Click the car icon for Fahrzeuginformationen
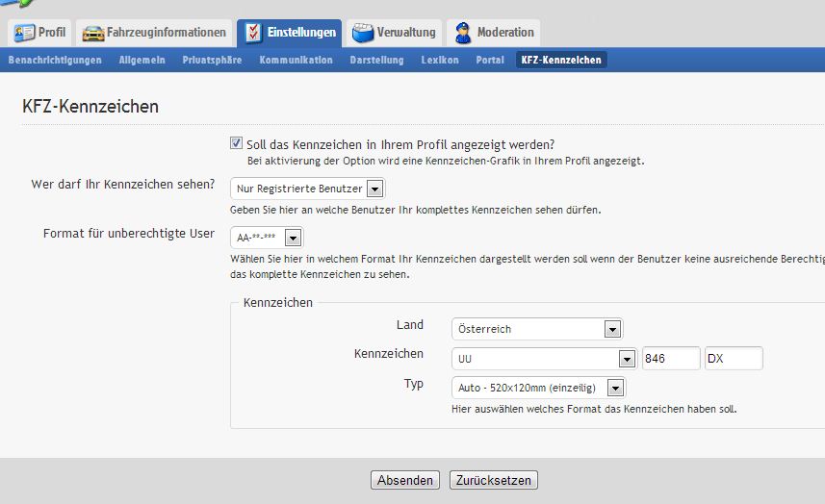Screen dimensions: 825x504 [93, 33]
